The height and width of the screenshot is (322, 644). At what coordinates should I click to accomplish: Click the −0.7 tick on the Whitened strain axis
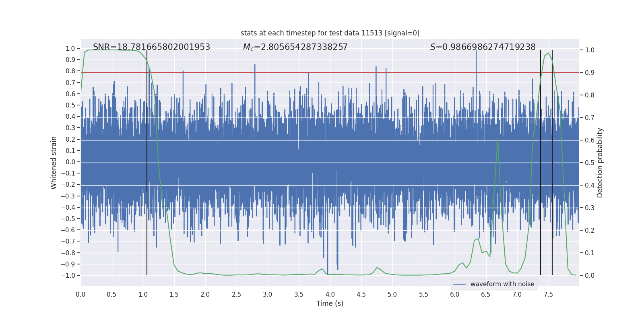[68, 241]
